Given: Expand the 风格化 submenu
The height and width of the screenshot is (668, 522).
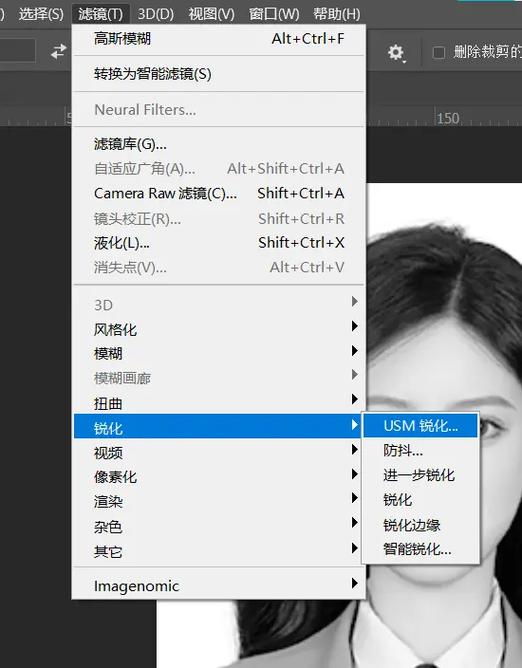Looking at the screenshot, I should point(219,329).
